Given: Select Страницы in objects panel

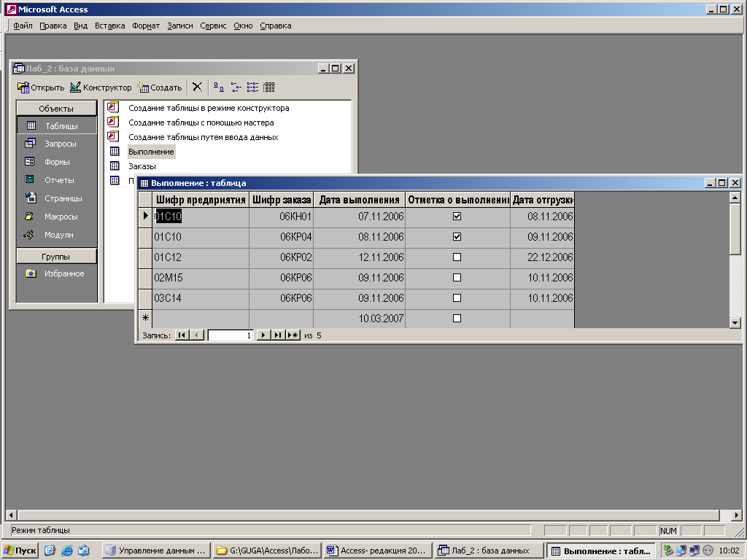Looking at the screenshot, I should pos(57,198).
